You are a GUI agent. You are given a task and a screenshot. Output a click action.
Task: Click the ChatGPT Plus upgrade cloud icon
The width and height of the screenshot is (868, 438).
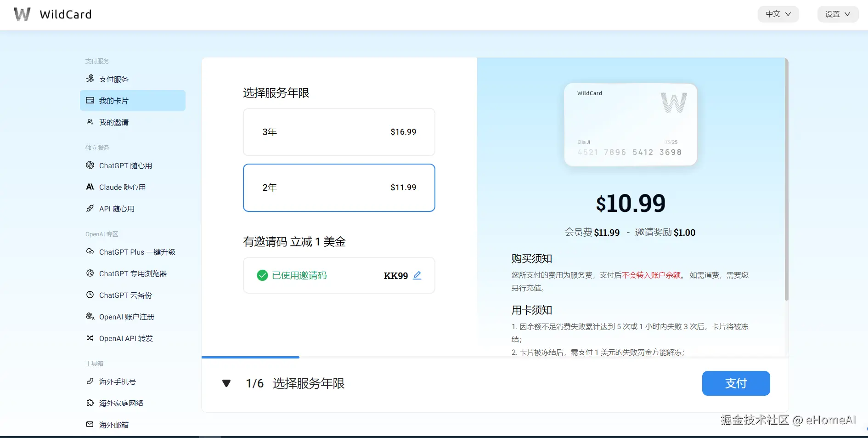click(x=90, y=252)
